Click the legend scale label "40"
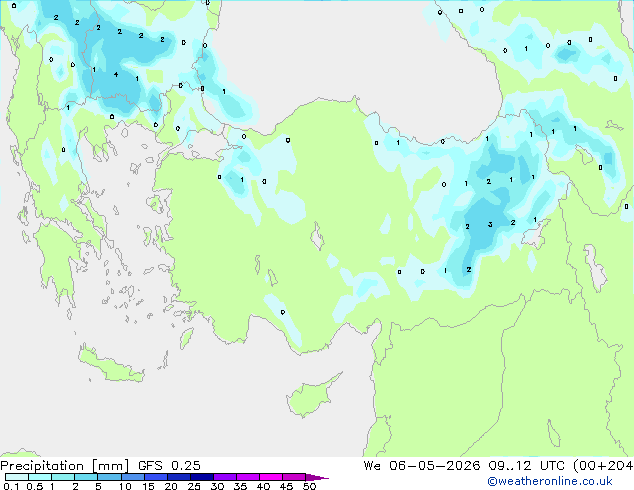The height and width of the screenshot is (490, 634). click(263, 486)
